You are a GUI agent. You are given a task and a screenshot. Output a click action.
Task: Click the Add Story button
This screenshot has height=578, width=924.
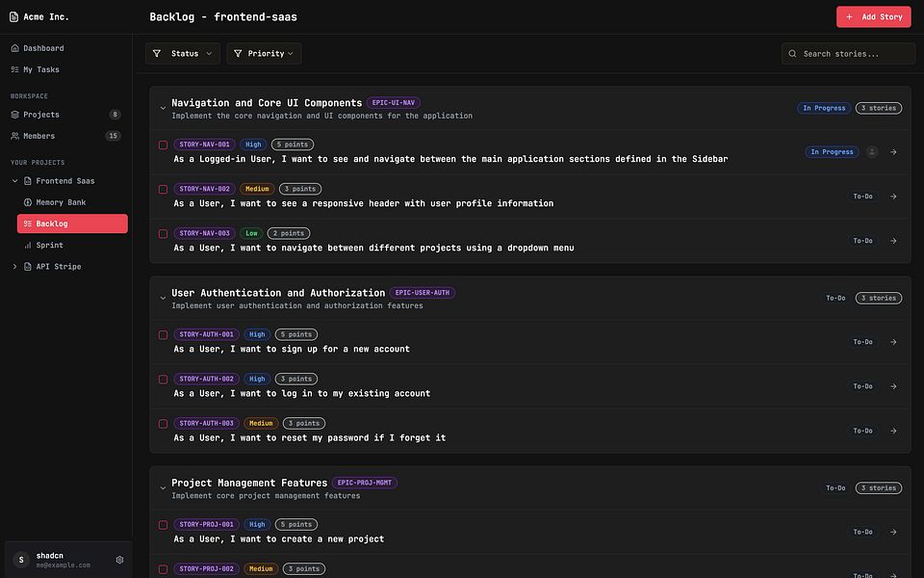coord(873,17)
